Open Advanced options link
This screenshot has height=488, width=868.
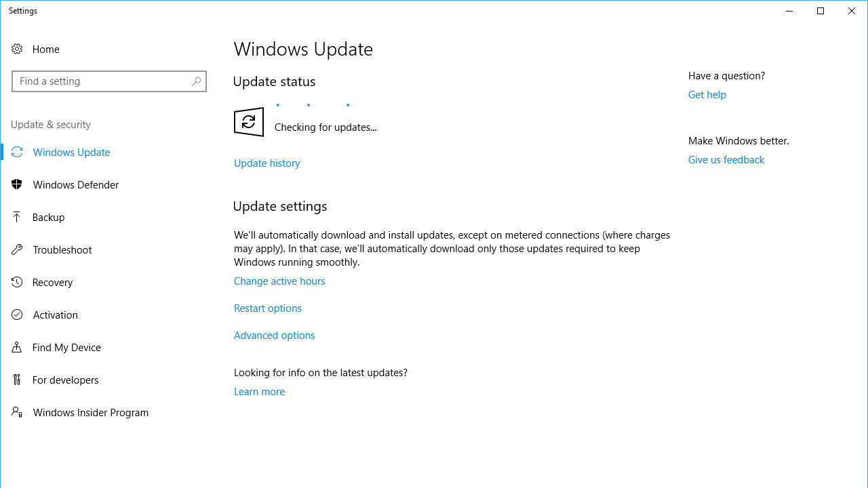tap(275, 335)
